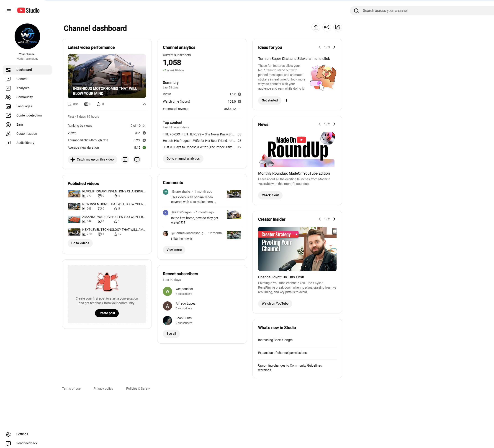Screen dimensions: 494x448
Task: Go to next Ideas for you card
Action: tap(334, 47)
